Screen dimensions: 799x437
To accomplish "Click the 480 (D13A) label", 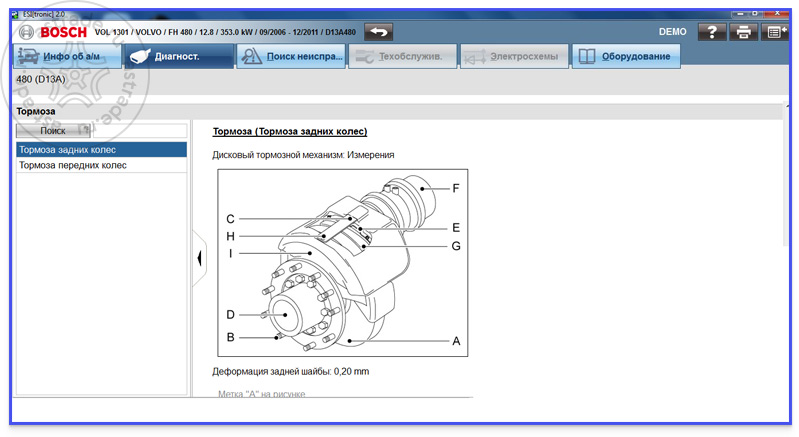I will pos(41,79).
